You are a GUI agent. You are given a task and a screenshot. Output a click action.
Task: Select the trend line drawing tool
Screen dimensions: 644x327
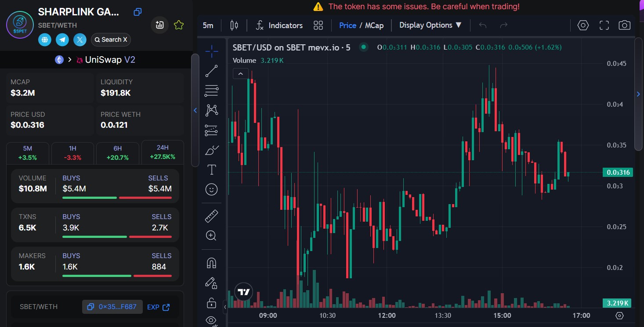(x=211, y=71)
